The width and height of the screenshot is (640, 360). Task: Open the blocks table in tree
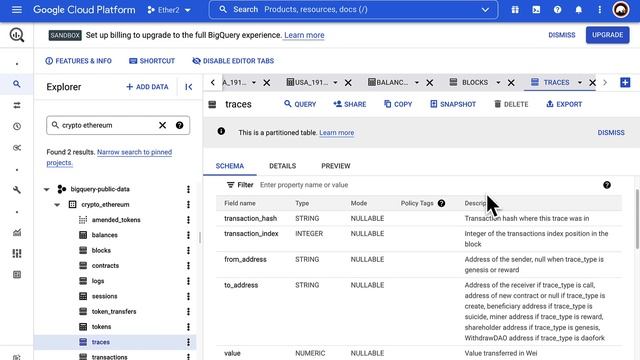click(101, 251)
